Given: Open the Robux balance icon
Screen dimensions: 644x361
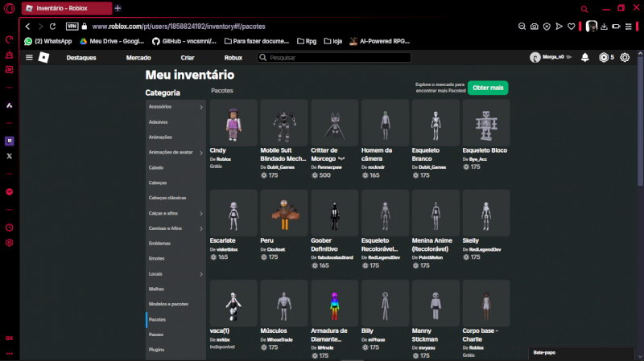Looking at the screenshot, I should tap(603, 57).
